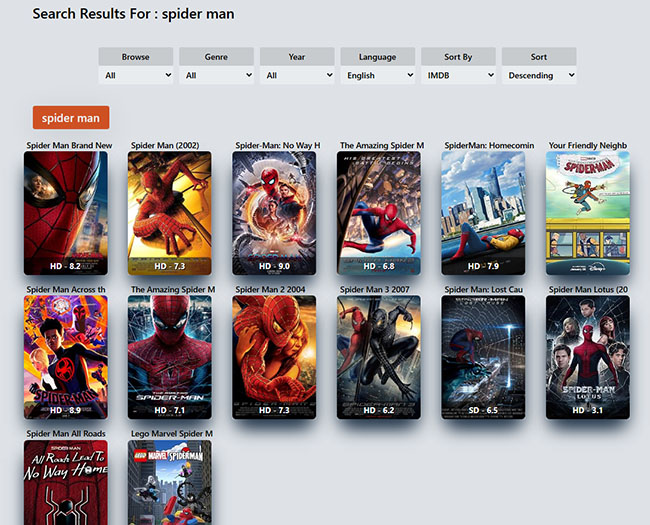Click the 'Spider Man 3 2007' title text
Viewport: 650px width, 525px height.
tap(375, 289)
